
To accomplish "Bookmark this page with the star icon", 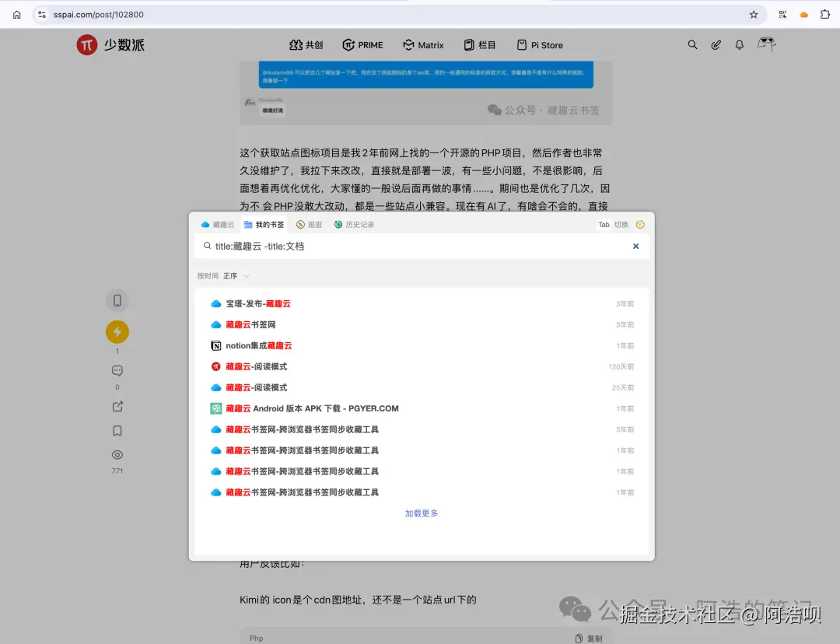I will click(754, 15).
